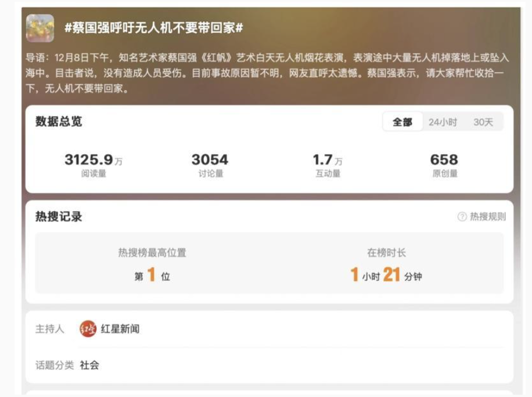Open the 热搜规则 link
This screenshot has height=397, width=532.
pyautogui.click(x=487, y=216)
